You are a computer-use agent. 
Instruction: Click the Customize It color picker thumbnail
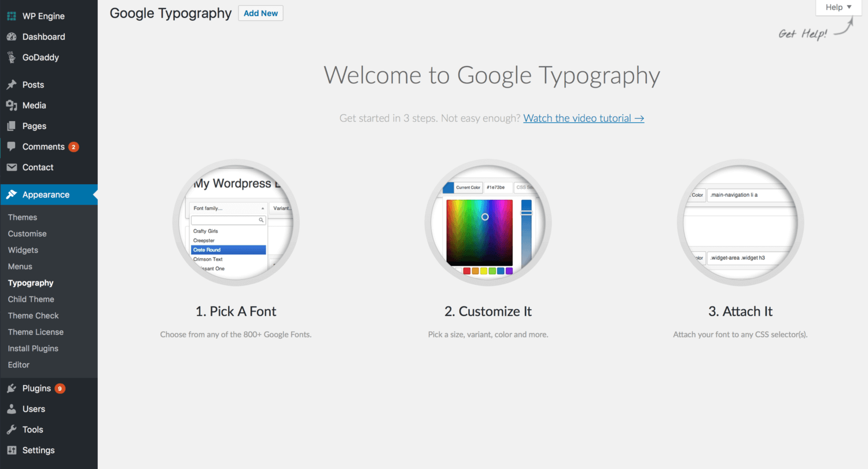[x=488, y=222]
